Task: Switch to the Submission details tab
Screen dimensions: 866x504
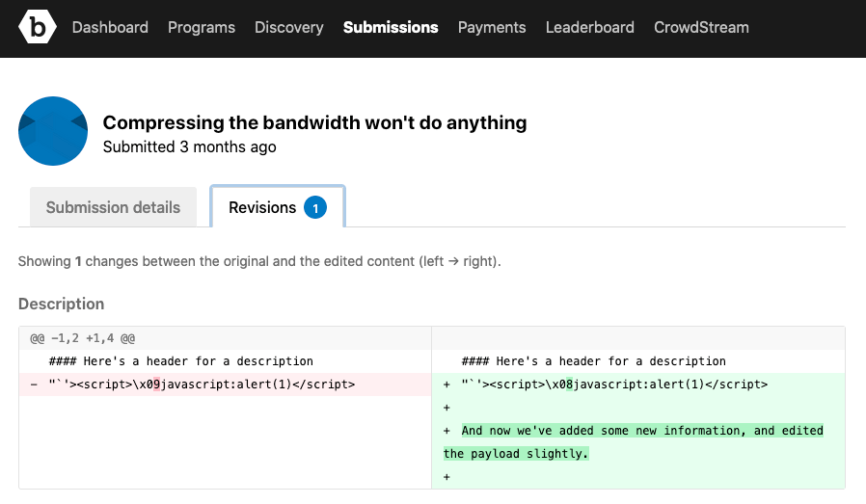Action: coord(113,207)
